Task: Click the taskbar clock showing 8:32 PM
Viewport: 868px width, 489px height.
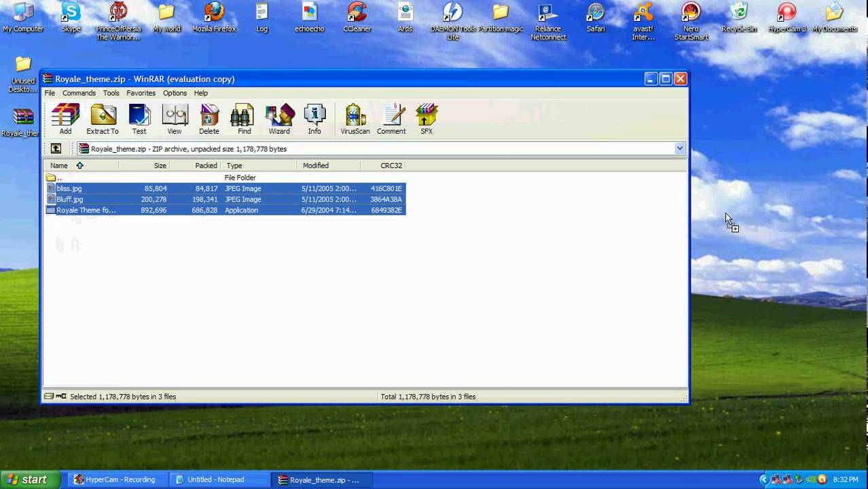Action: click(846, 479)
